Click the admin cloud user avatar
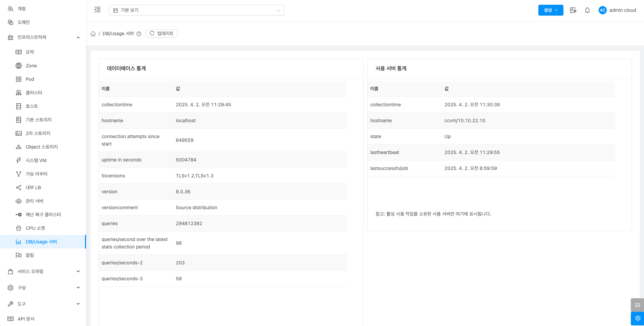Viewport: 644px width, 326px height. (602, 10)
